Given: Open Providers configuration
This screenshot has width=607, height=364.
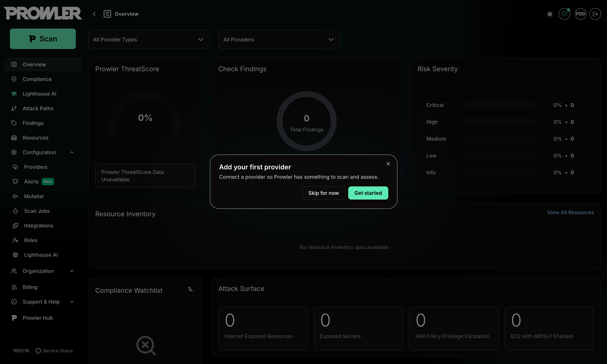Looking at the screenshot, I should pyautogui.click(x=43, y=167).
